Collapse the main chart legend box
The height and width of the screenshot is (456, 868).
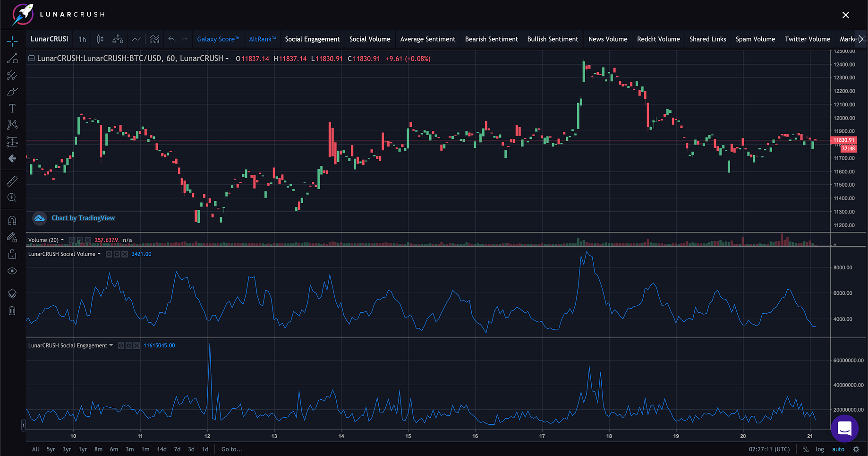[32, 59]
